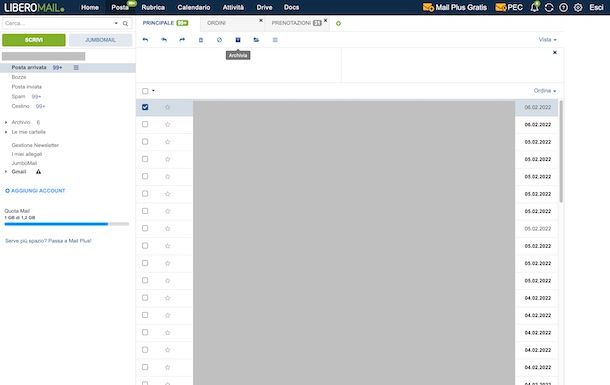Open the select-all dropdown arrow
This screenshot has width=610, height=385.
click(x=153, y=91)
